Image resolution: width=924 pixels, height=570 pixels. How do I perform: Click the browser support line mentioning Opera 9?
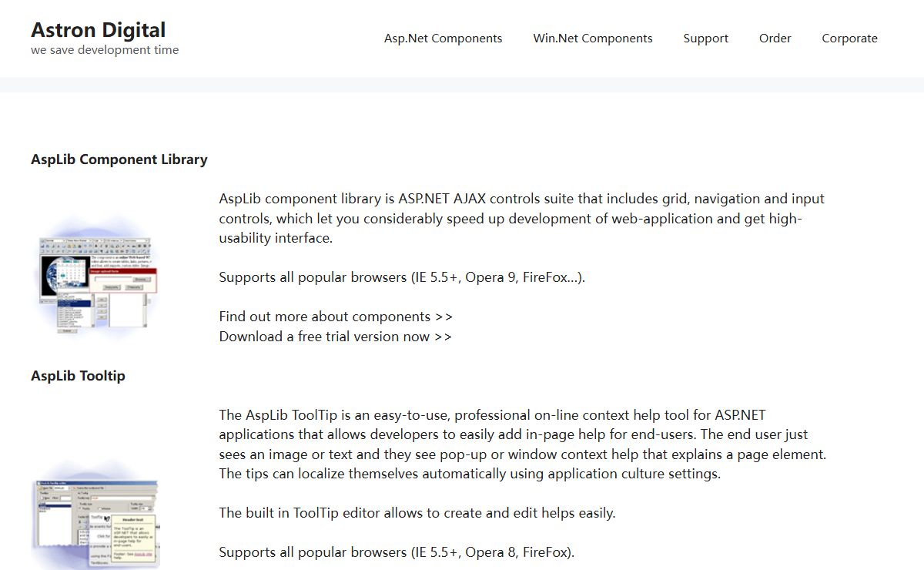tap(402, 277)
